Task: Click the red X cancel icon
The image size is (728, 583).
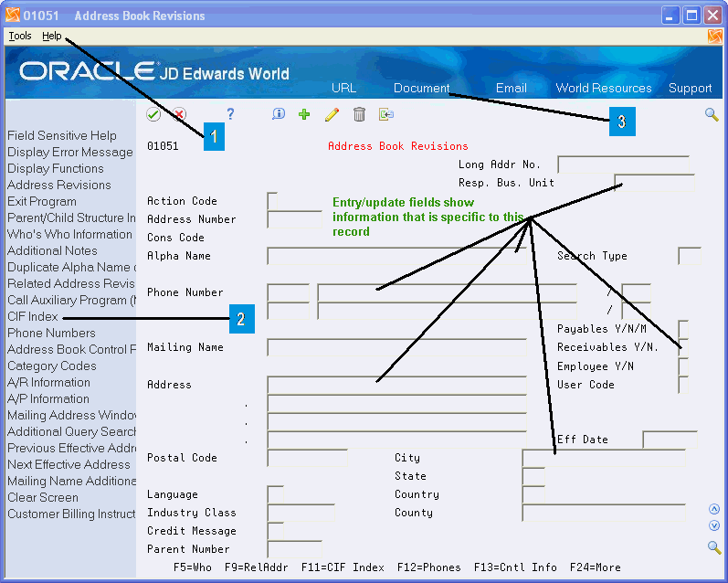Action: [x=179, y=114]
